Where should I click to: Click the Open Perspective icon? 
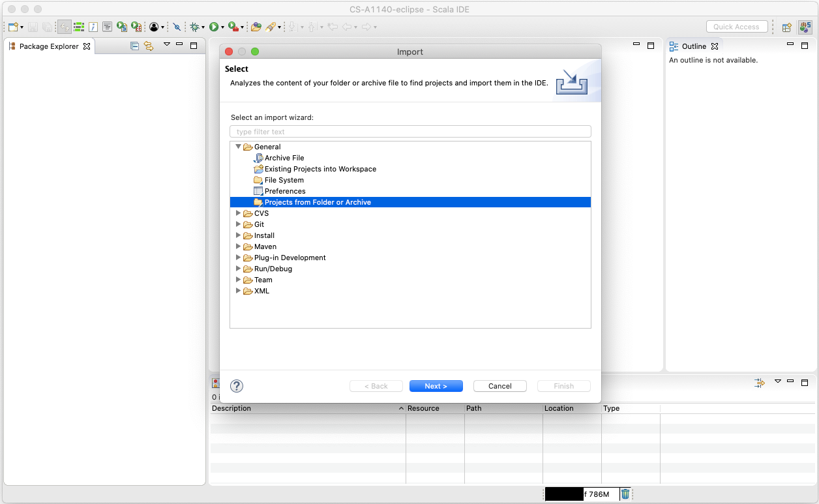click(x=787, y=27)
